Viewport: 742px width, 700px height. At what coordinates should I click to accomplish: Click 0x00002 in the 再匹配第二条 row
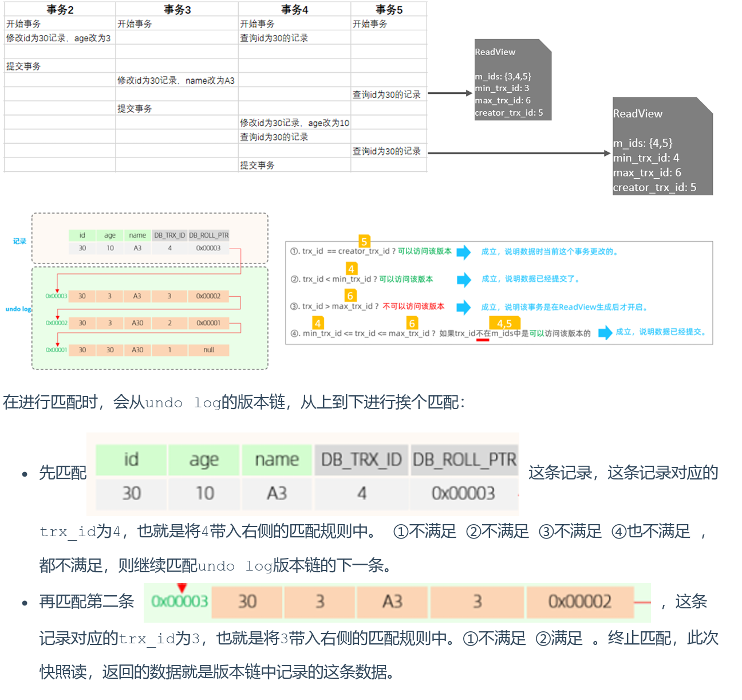tap(580, 601)
